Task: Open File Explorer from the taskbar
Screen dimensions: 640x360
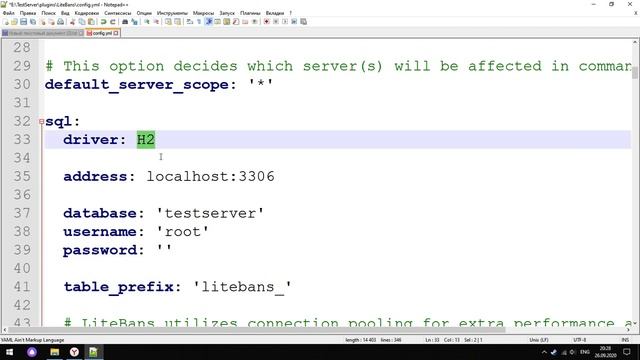Action: (x=54, y=352)
